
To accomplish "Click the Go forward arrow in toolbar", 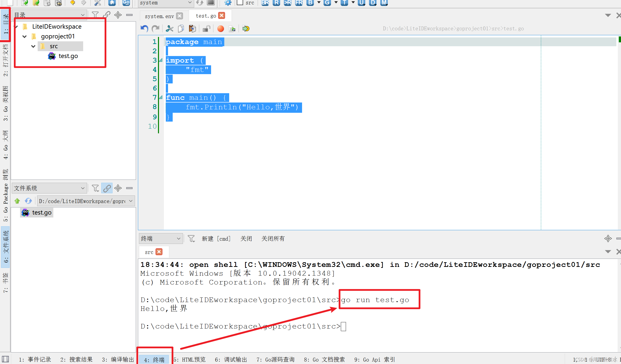I will click(84, 3).
